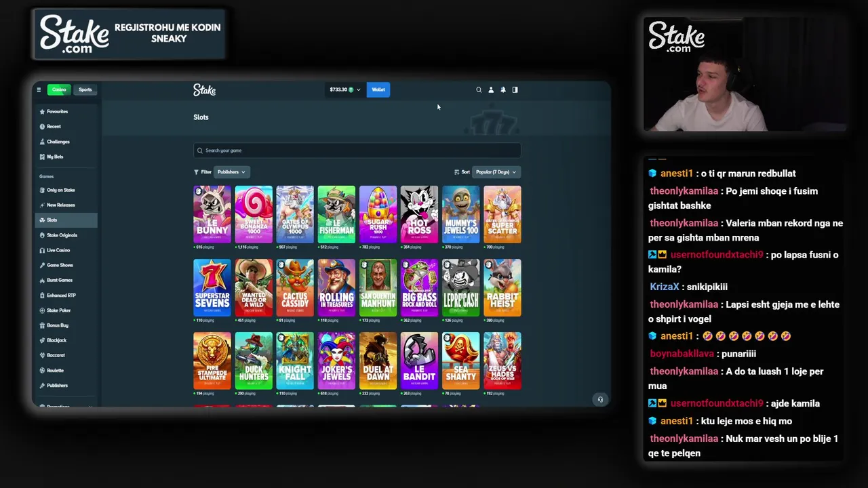
Task: Open the Wallet button
Action: pos(378,89)
